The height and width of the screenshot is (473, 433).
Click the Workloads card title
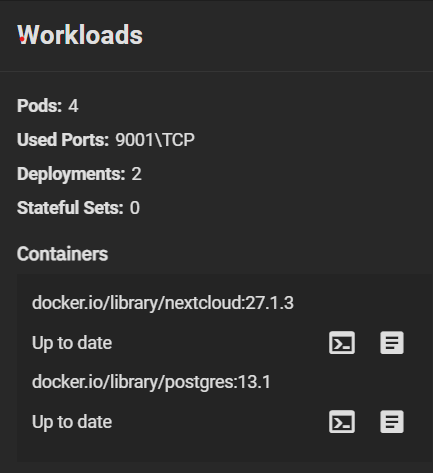coord(80,35)
